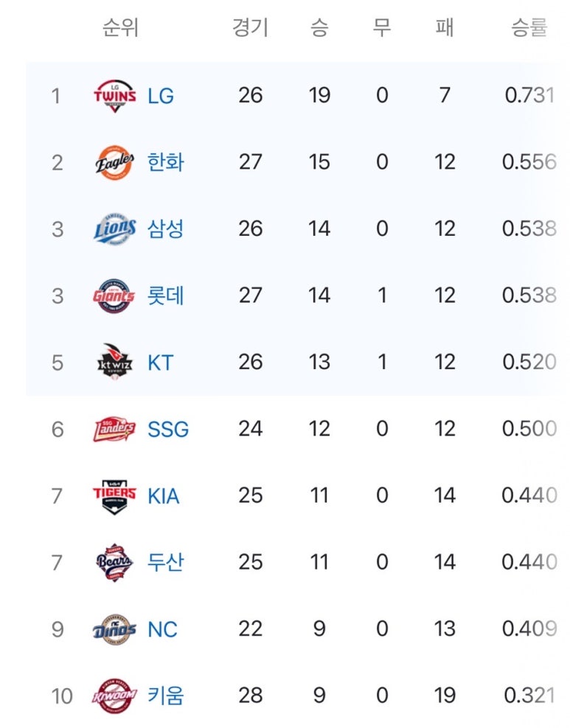Image resolution: width=570 pixels, height=728 pixels.
Task: Click the 순위 column header
Action: coord(121,27)
